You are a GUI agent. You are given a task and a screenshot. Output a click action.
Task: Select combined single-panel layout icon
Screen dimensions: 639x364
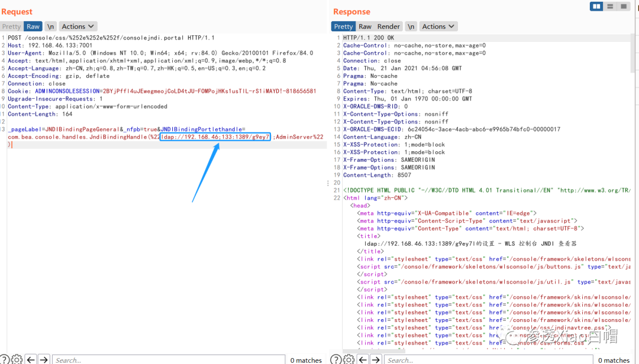[624, 6]
